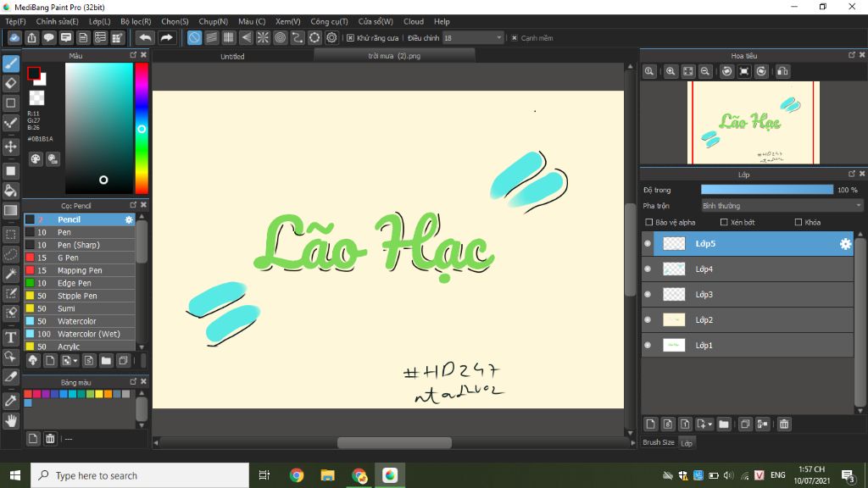Select the Lớp3 layer thumbnail

[x=674, y=294]
